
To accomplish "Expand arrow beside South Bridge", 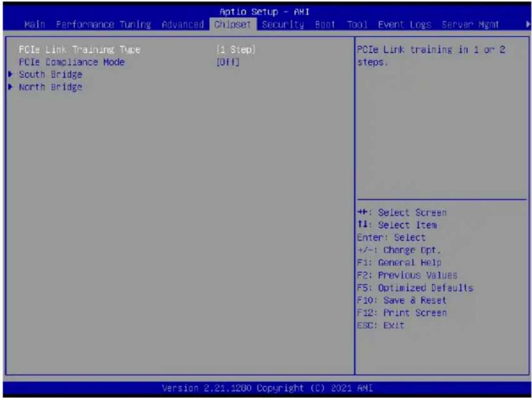I will [x=11, y=74].
